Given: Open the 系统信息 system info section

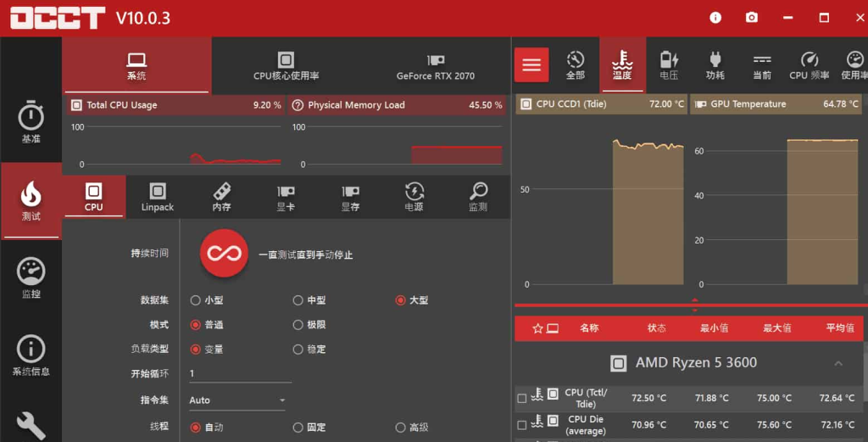Looking at the screenshot, I should 31,355.
